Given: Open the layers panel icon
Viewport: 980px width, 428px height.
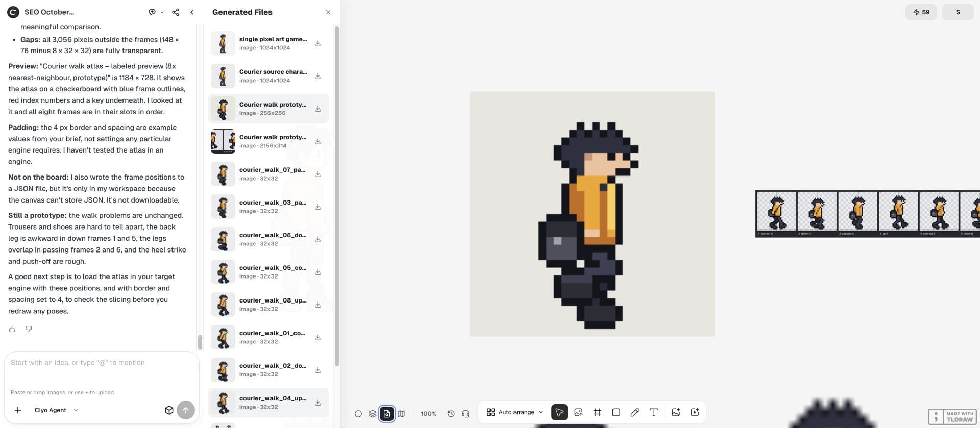Looking at the screenshot, I should [373, 413].
